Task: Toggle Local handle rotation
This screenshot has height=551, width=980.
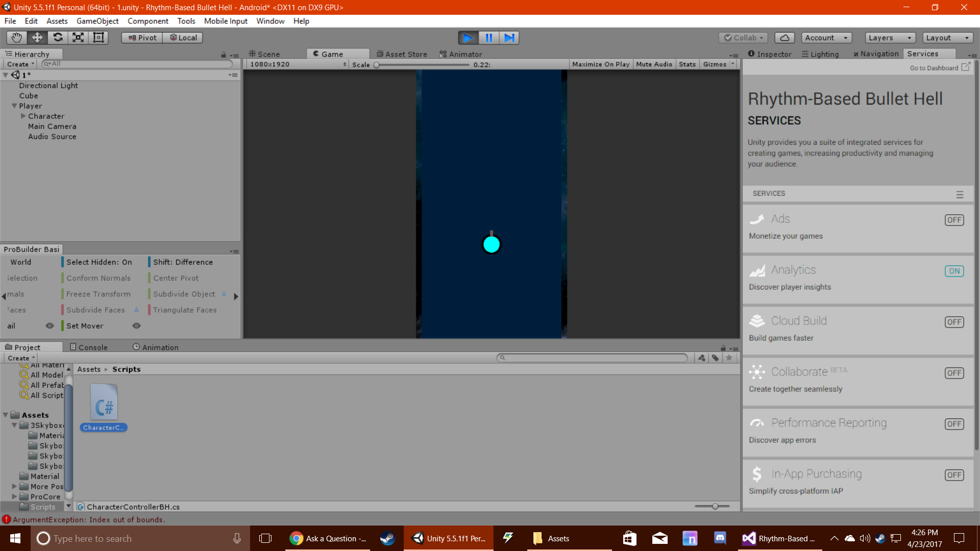Action: [183, 38]
